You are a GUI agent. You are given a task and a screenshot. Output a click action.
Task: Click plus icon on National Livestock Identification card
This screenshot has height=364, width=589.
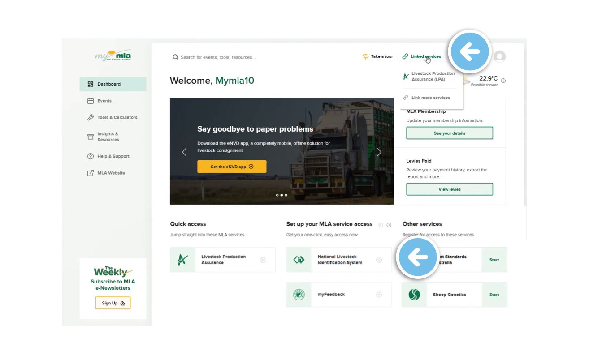point(379,260)
